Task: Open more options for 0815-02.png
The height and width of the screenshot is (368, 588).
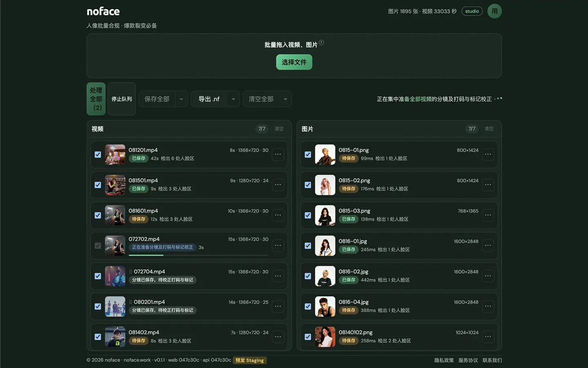Action: 488,185
